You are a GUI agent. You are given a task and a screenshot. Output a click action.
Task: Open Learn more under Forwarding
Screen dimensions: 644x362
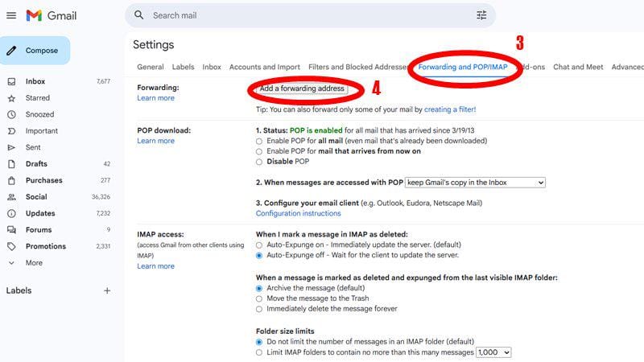tap(155, 98)
